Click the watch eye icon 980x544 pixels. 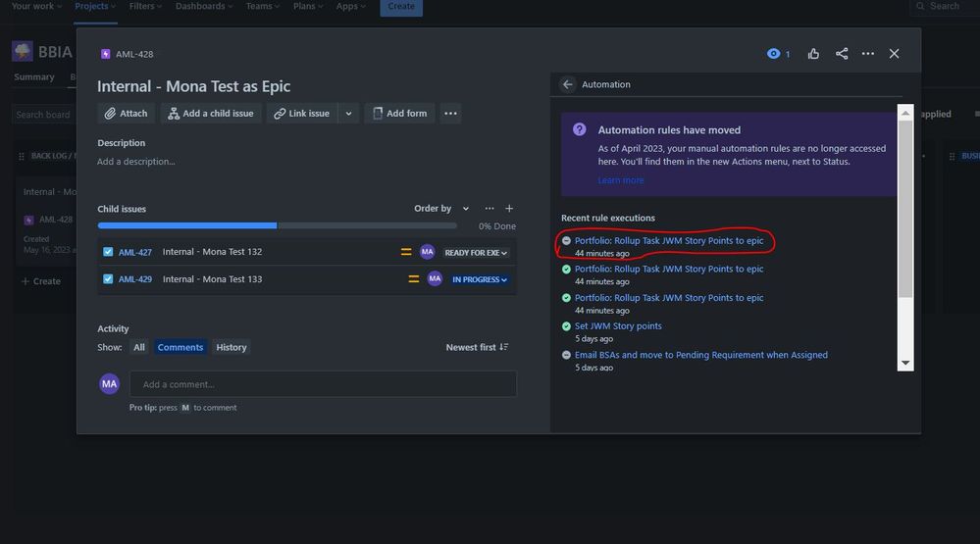(x=773, y=54)
